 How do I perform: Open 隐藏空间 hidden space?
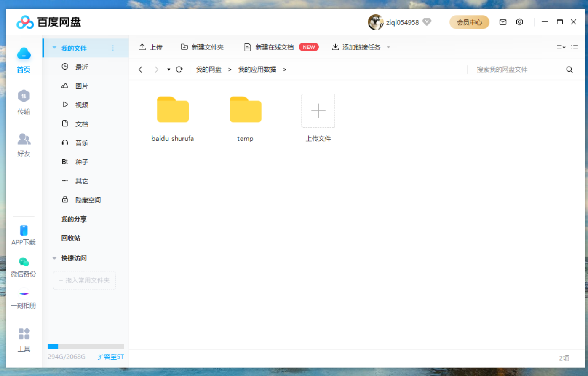coord(88,199)
